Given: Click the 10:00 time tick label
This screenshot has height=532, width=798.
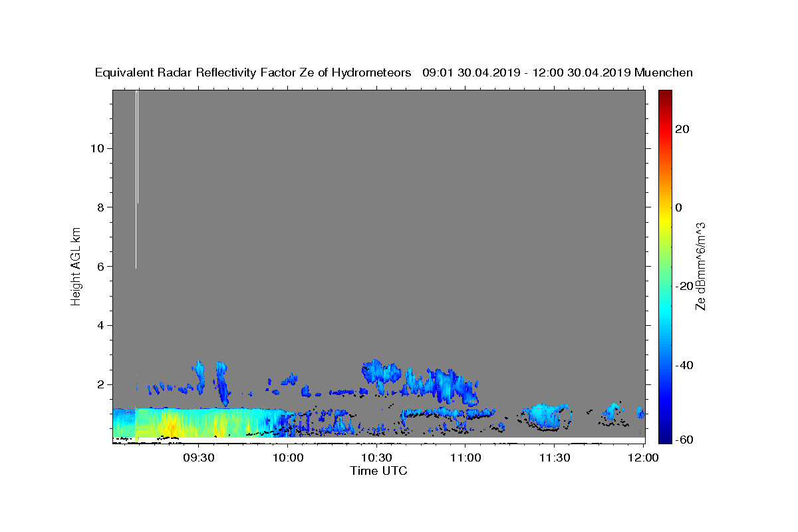Looking at the screenshot, I should click(287, 458).
